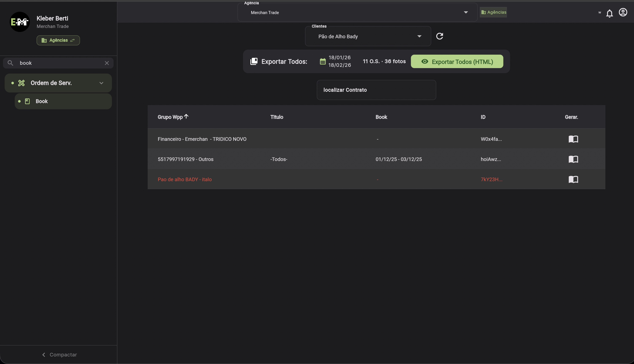Click Compactar to collapse sidebar

tap(59, 355)
